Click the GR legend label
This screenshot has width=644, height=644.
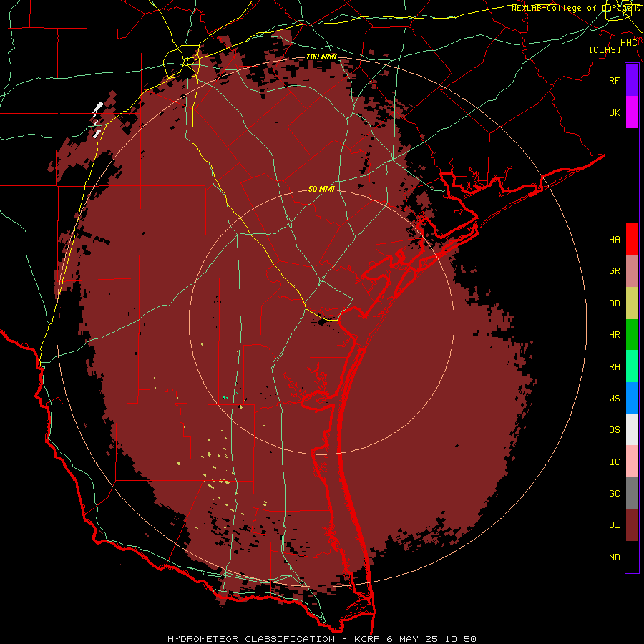tap(615, 271)
